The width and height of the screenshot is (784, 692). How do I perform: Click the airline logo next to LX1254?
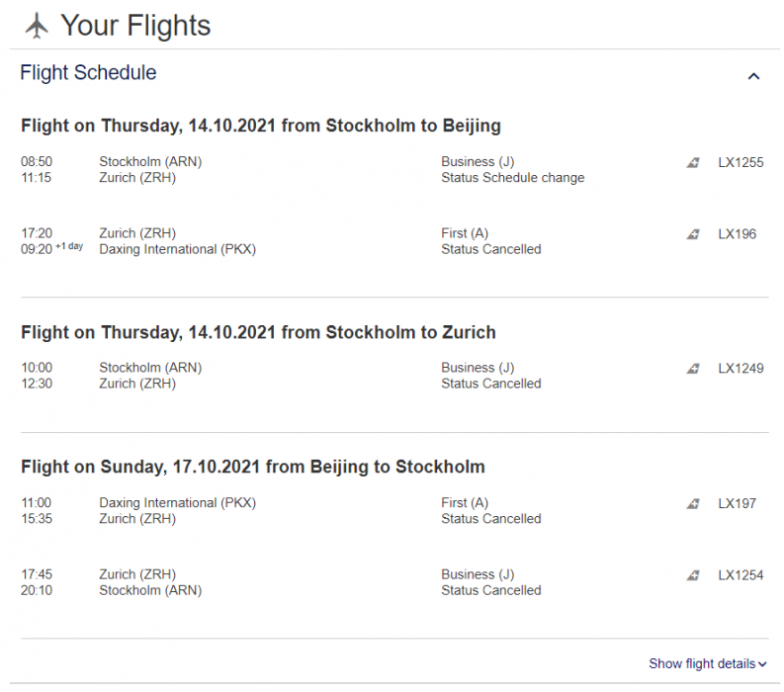(x=693, y=575)
